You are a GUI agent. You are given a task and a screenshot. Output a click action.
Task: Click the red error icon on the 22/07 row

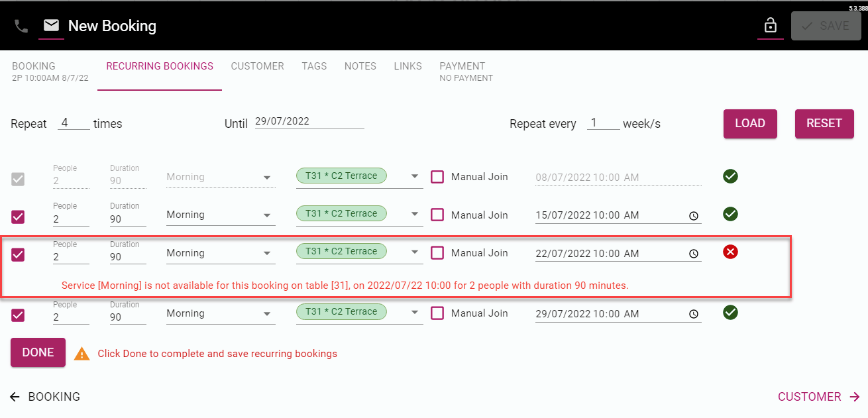point(730,252)
